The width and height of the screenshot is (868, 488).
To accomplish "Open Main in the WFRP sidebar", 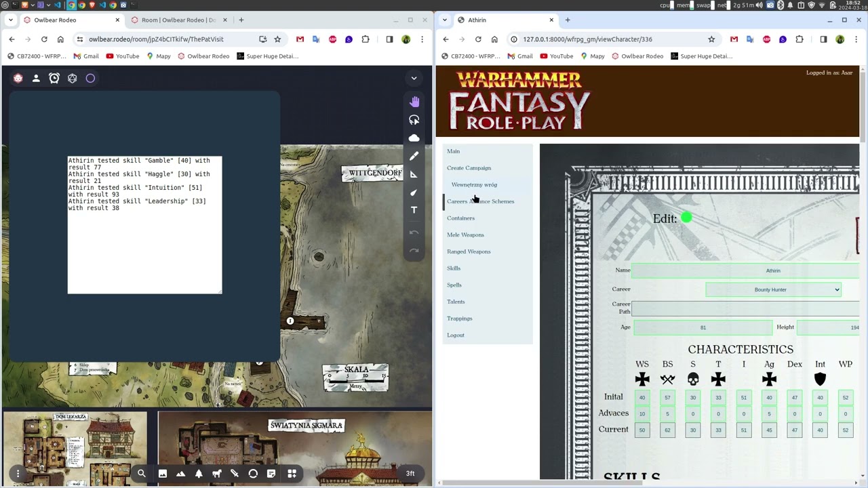I will (x=453, y=151).
